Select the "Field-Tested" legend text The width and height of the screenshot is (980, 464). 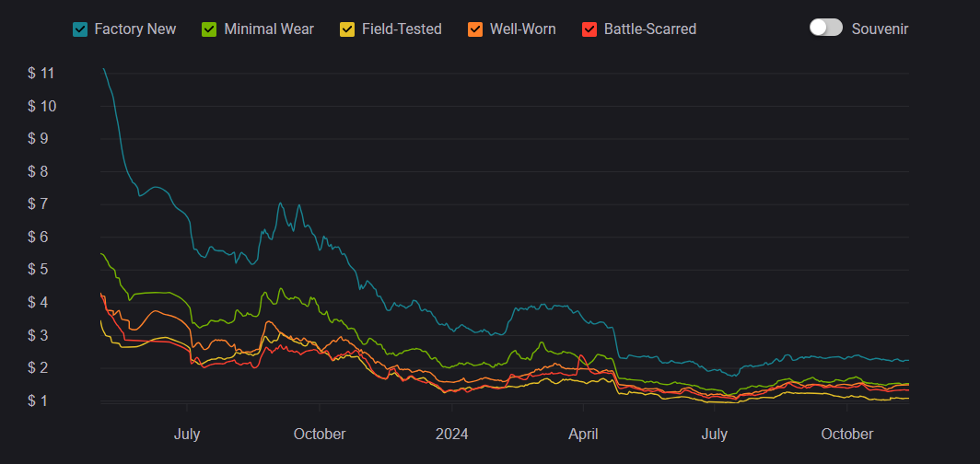click(x=402, y=29)
